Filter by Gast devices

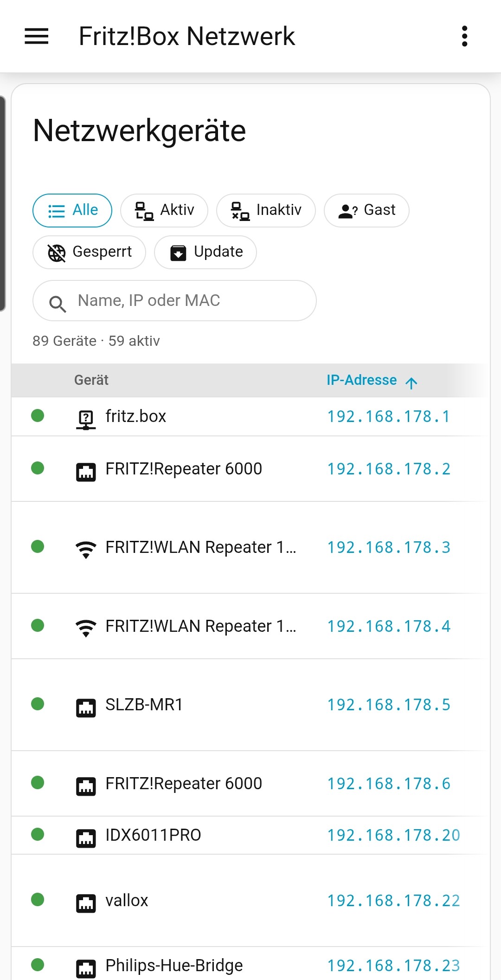click(x=366, y=210)
